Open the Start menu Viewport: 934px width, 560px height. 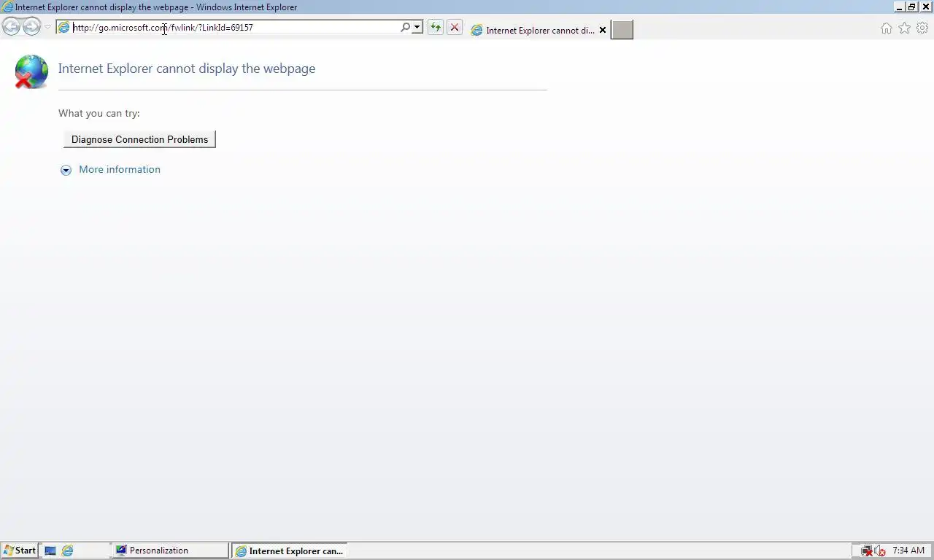pos(20,551)
